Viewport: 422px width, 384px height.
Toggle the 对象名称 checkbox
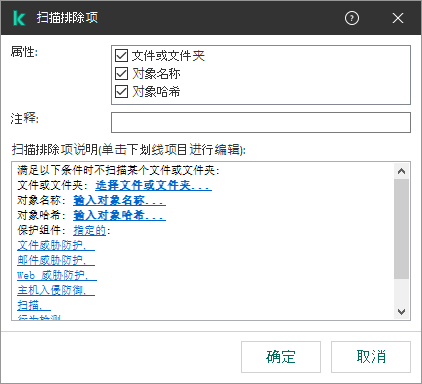tap(121, 74)
